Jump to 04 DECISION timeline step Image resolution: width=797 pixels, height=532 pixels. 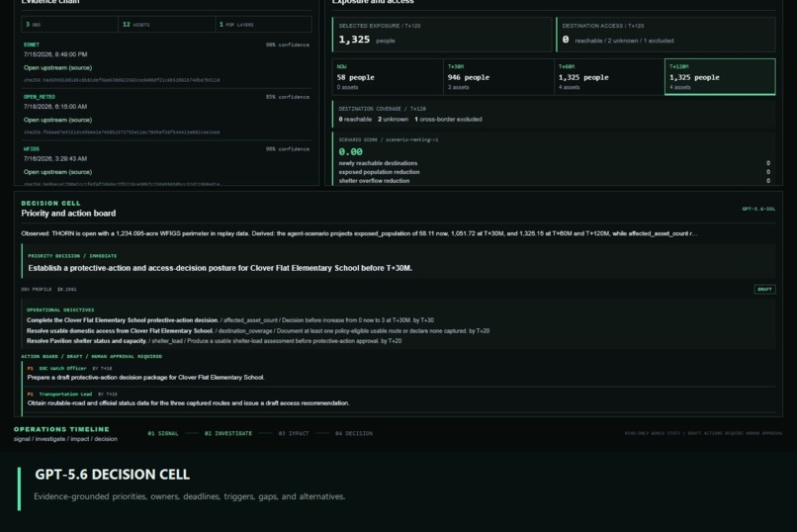(354, 433)
